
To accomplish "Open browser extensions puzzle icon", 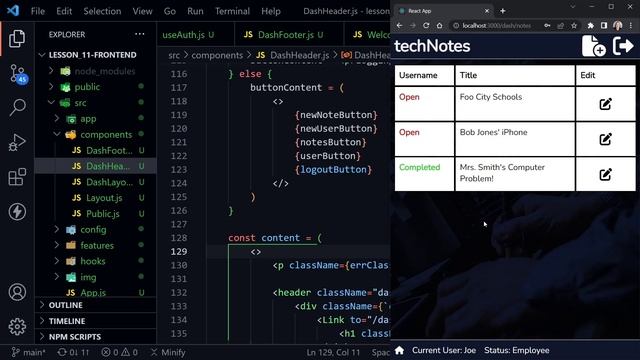I will point(591,25).
